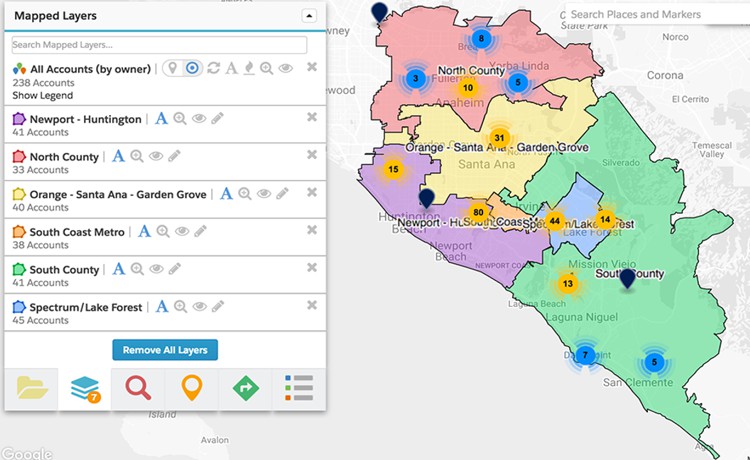
Task: Select the Newport - Huntington purple shape swatch
Action: click(x=19, y=119)
